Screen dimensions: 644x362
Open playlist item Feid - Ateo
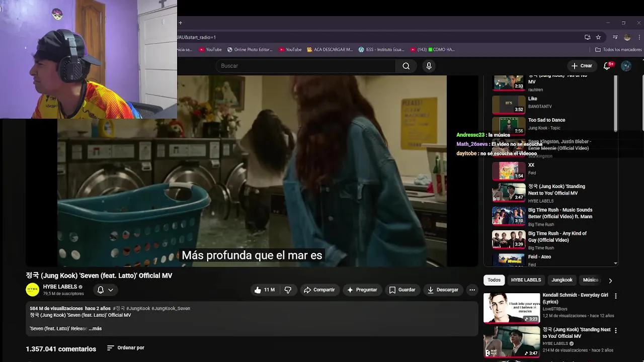pos(550,260)
